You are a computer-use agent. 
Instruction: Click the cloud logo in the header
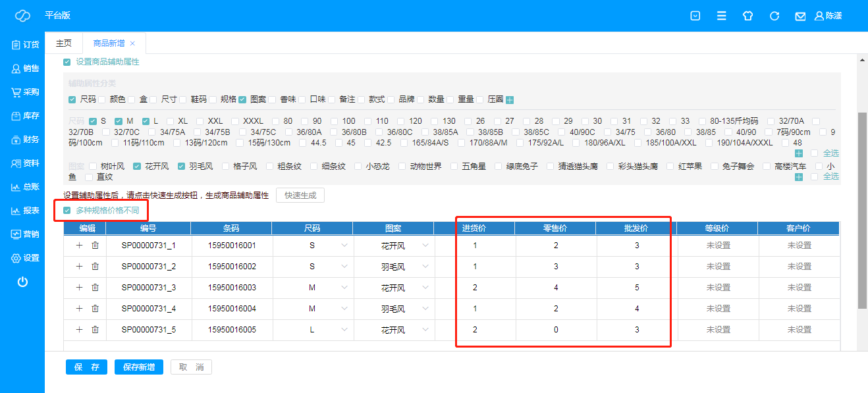(x=22, y=16)
